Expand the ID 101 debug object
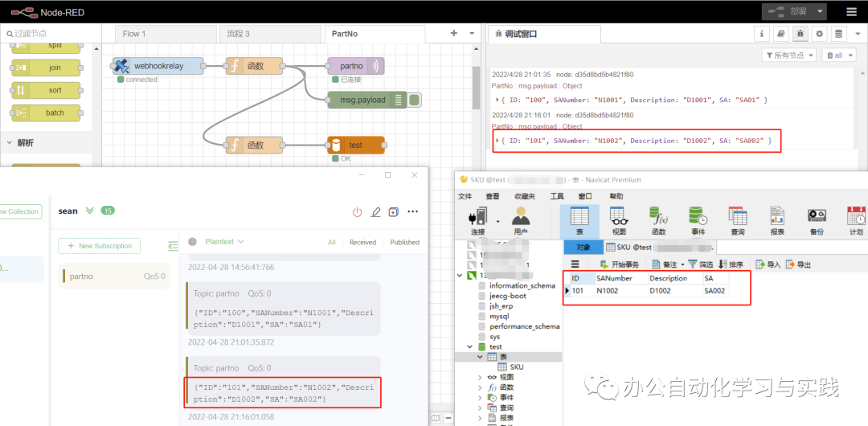868x426 pixels. coord(497,141)
